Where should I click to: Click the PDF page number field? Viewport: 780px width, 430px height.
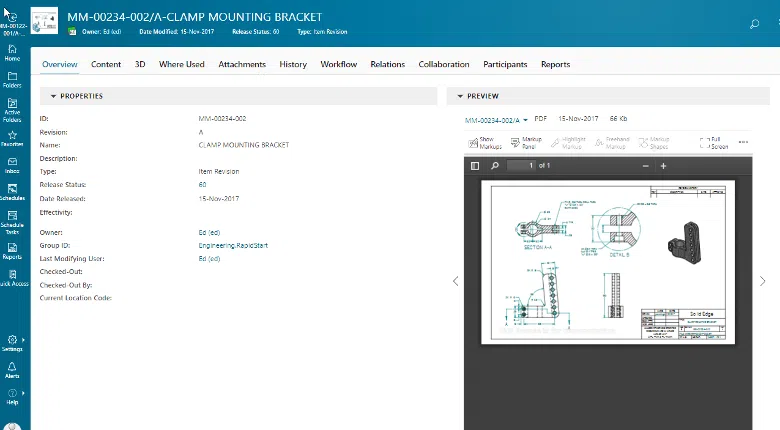pyautogui.click(x=521, y=166)
